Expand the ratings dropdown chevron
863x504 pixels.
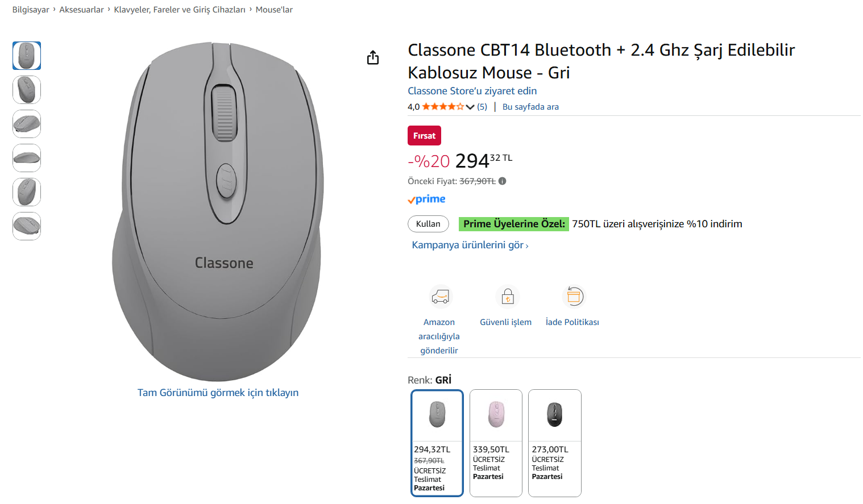click(470, 107)
